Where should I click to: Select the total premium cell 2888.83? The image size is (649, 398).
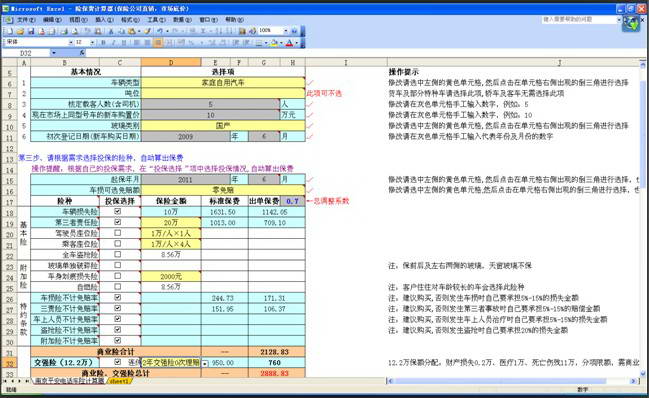pos(276,373)
